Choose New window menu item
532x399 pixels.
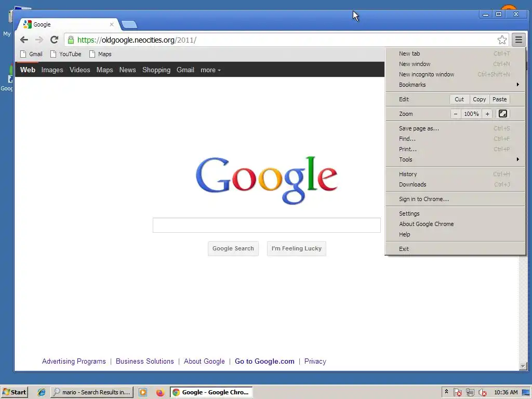455,64
